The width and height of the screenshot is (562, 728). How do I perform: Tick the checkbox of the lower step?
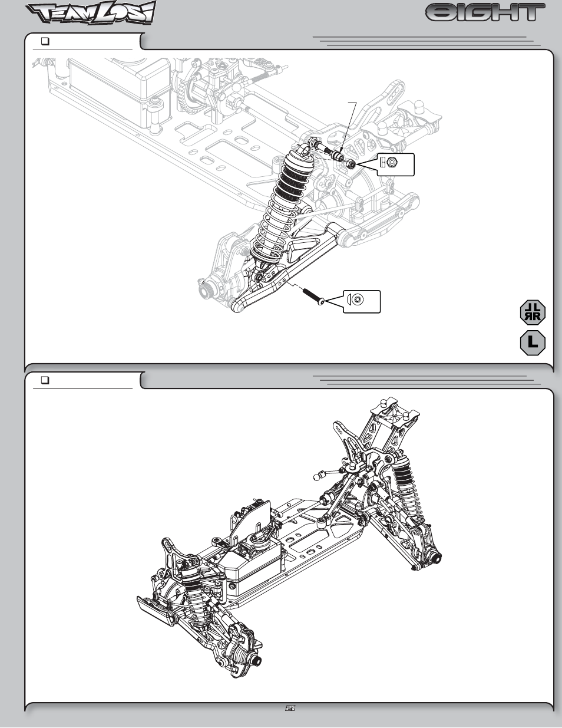tap(44, 381)
